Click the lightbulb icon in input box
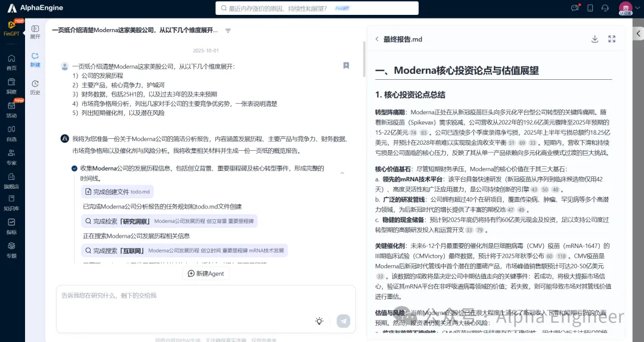The height and width of the screenshot is (342, 644). tap(320, 321)
